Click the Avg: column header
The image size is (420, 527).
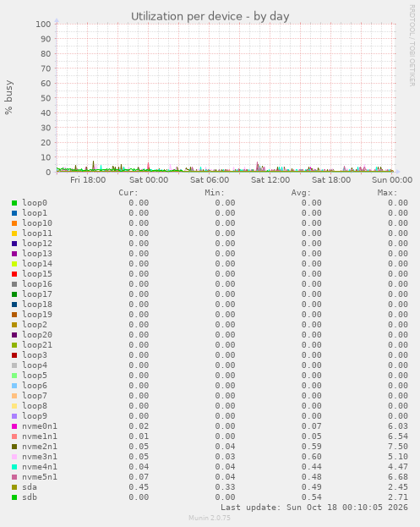[301, 193]
